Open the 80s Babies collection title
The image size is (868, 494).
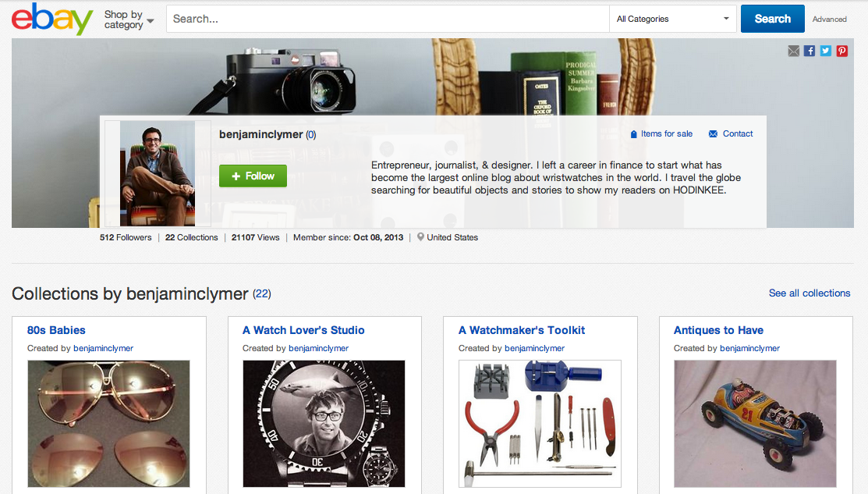[x=56, y=330]
